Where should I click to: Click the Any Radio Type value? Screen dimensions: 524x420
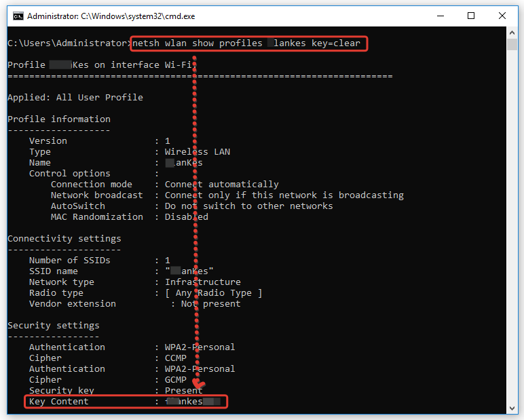(213, 293)
